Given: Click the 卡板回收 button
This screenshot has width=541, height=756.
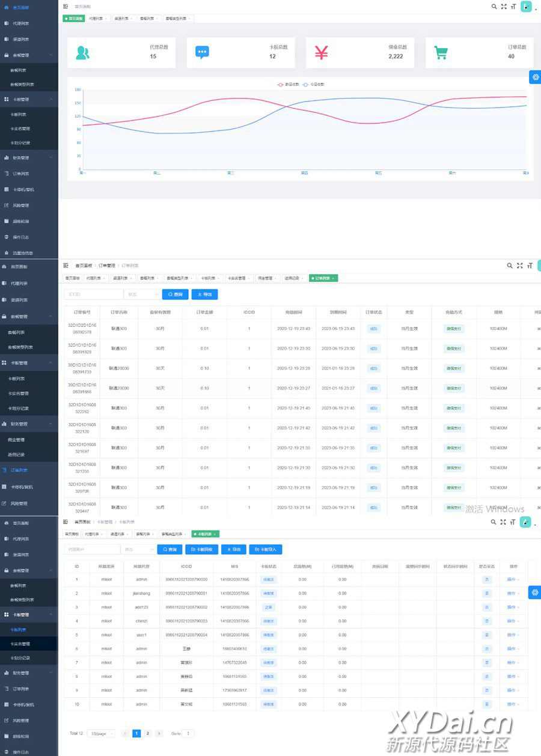Looking at the screenshot, I should 201,549.
